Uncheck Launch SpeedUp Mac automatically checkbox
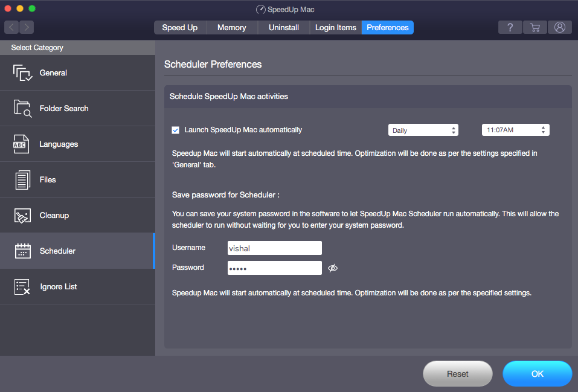The height and width of the screenshot is (392, 578). 176,130
